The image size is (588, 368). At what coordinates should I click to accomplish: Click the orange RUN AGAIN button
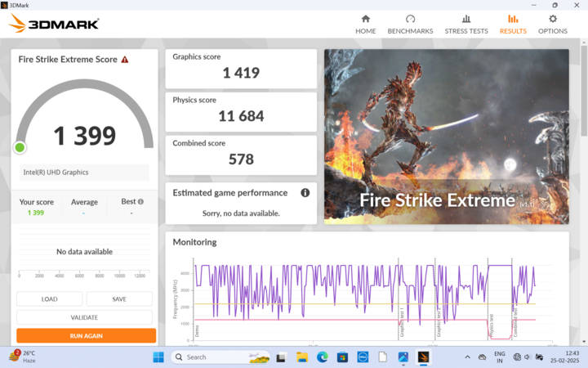87,336
